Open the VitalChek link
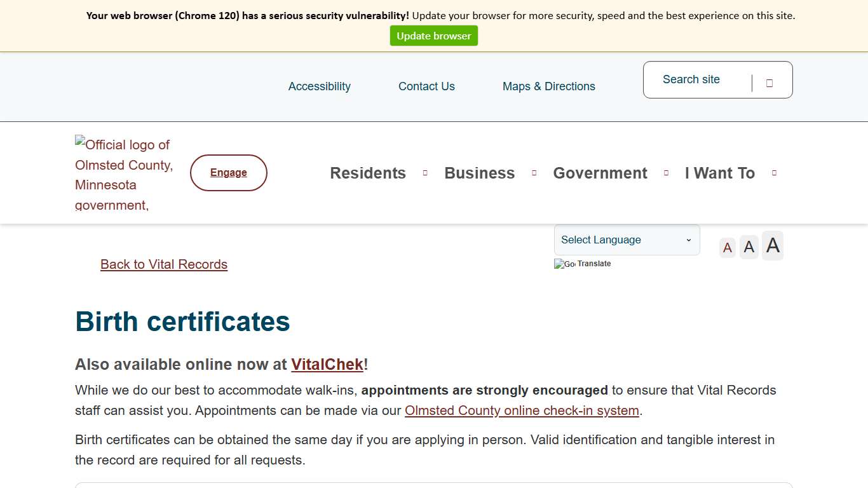This screenshot has width=868, height=488. (x=327, y=365)
